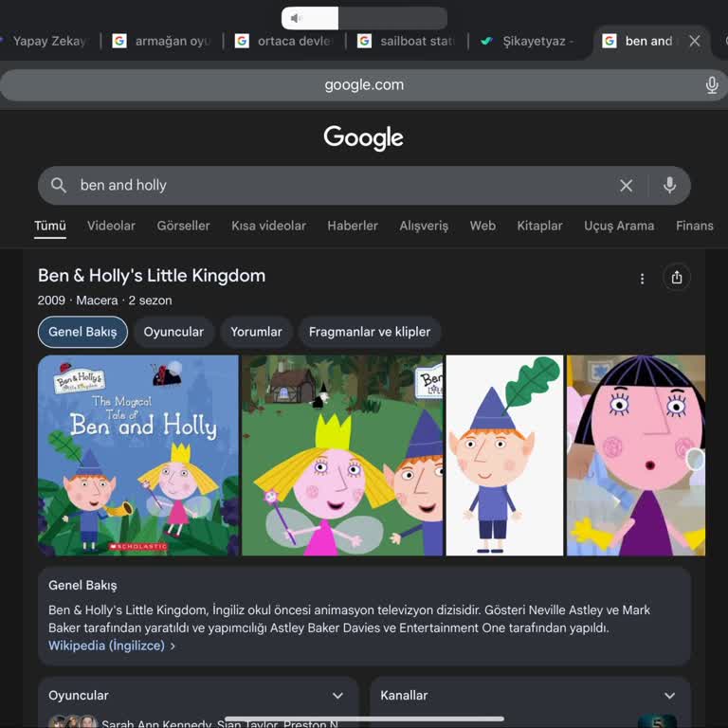Screen dimensions: 728x728
Task: Click the google.com address bar
Action: tap(364, 85)
